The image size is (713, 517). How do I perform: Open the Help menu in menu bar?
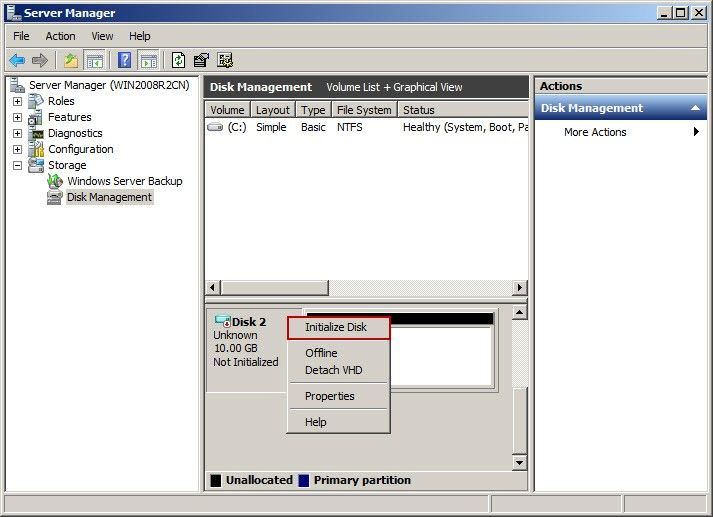tap(140, 36)
